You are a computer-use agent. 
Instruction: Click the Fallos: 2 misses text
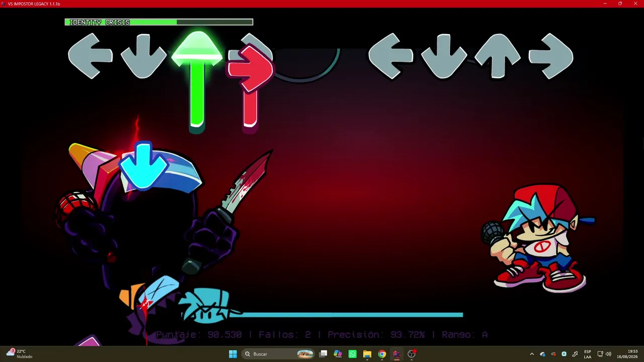pos(285,334)
